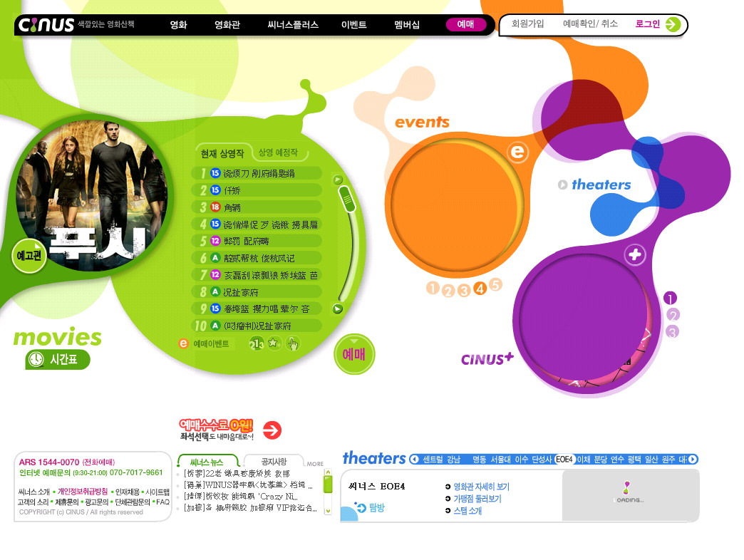Click the green login arrow icon
744x560 pixels.
point(673,24)
